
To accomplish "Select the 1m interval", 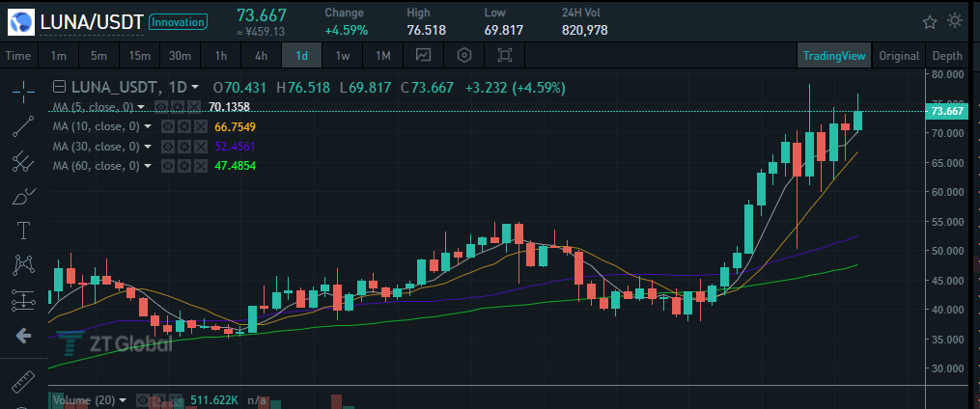I will click(59, 56).
